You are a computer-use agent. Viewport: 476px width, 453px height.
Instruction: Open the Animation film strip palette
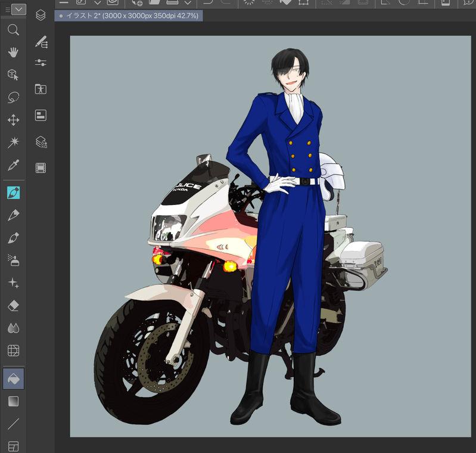(41, 167)
